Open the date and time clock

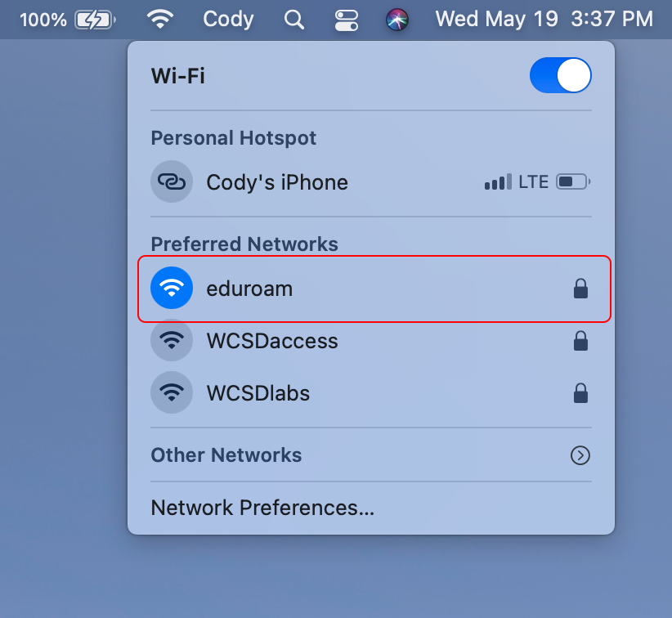click(544, 20)
